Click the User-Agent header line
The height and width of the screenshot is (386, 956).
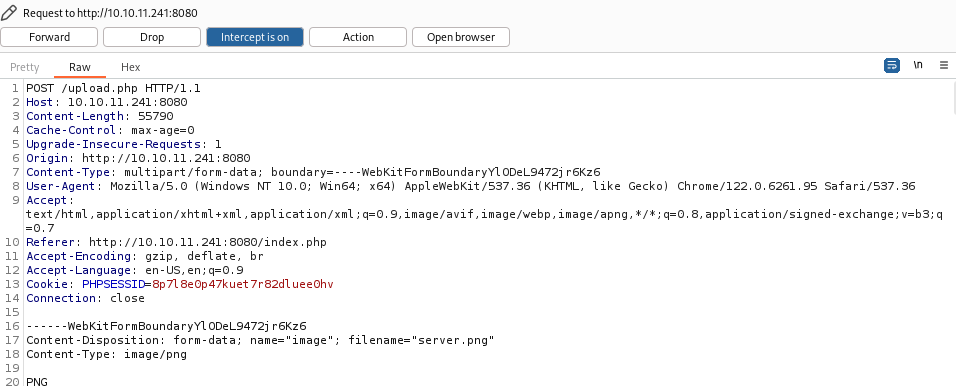[x=471, y=187]
